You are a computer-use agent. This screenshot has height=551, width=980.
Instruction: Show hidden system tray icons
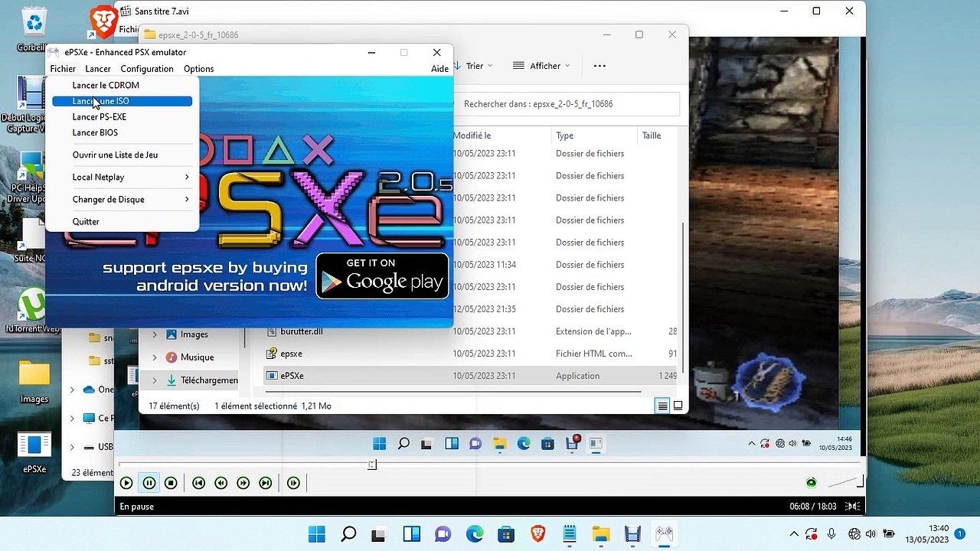coord(794,534)
